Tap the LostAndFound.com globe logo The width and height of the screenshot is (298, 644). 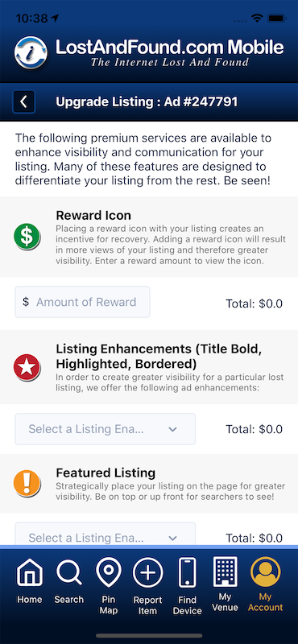(31, 52)
